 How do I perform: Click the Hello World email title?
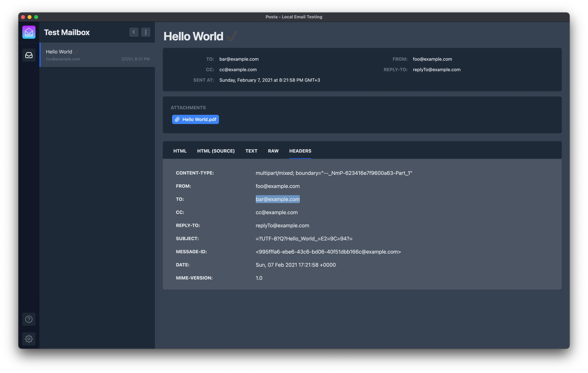[x=193, y=36]
